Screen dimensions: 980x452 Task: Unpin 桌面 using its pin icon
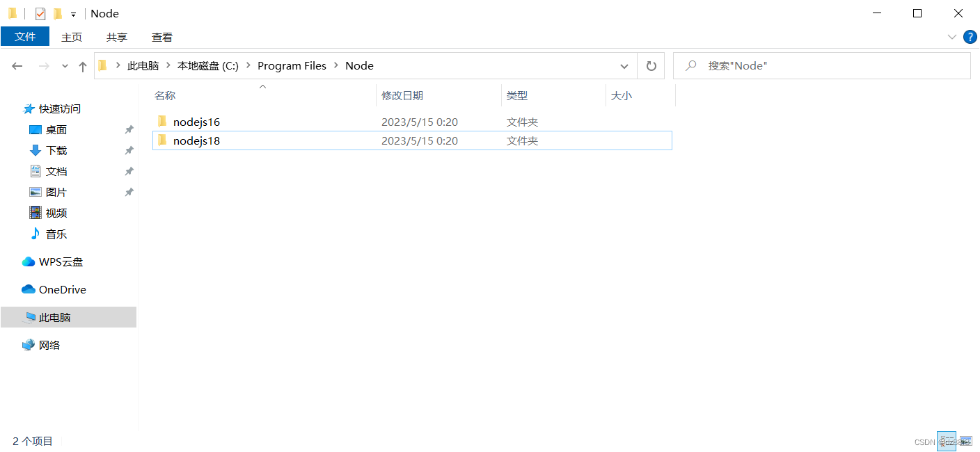click(x=129, y=129)
